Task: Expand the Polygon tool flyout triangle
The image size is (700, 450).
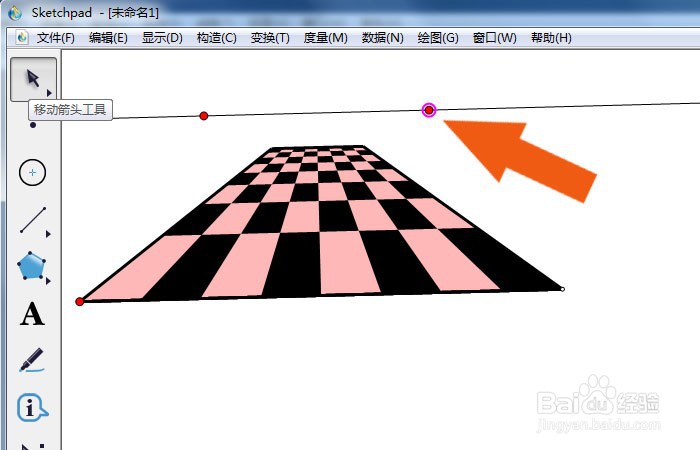Action: (48, 281)
